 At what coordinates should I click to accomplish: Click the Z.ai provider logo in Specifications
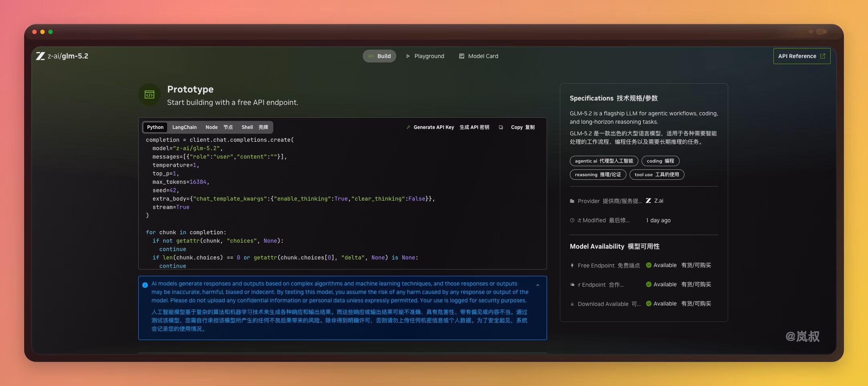[648, 201]
